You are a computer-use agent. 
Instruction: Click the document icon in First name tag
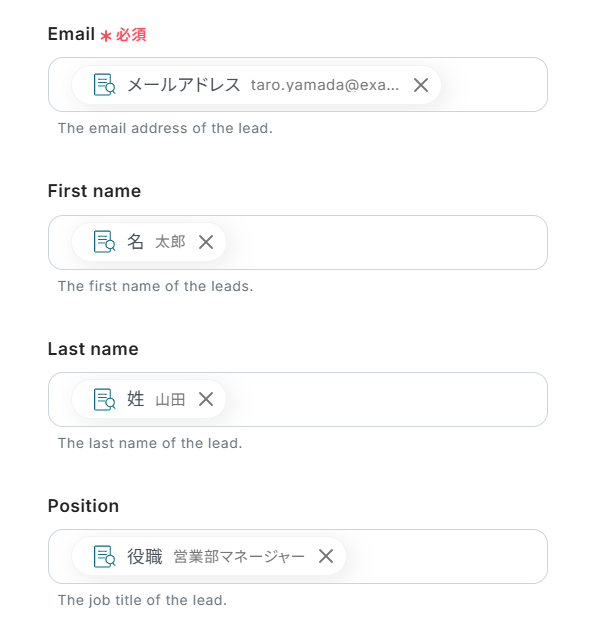click(x=104, y=241)
